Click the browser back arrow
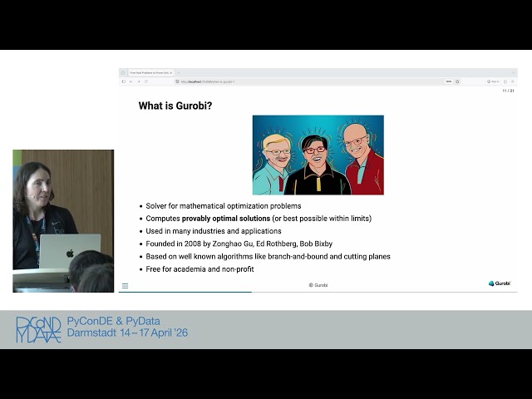Image resolution: width=532 pixels, height=399 pixels. 131,81
